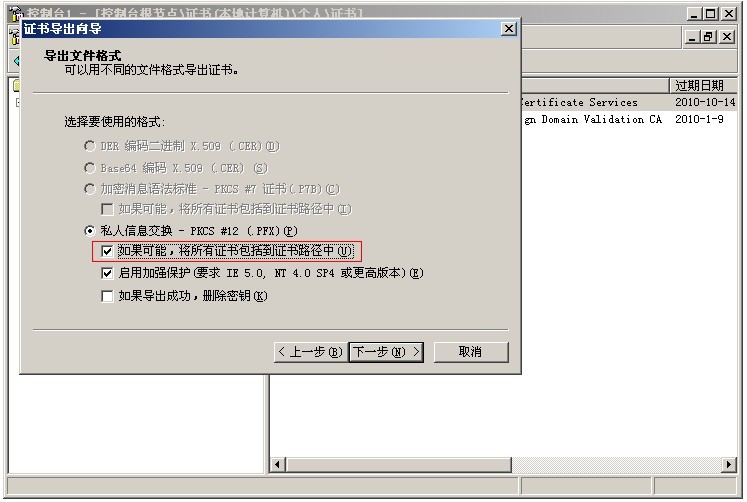Screen dimensions: 747x502
Task: Click 下一步(N) to continue
Action: (x=386, y=352)
